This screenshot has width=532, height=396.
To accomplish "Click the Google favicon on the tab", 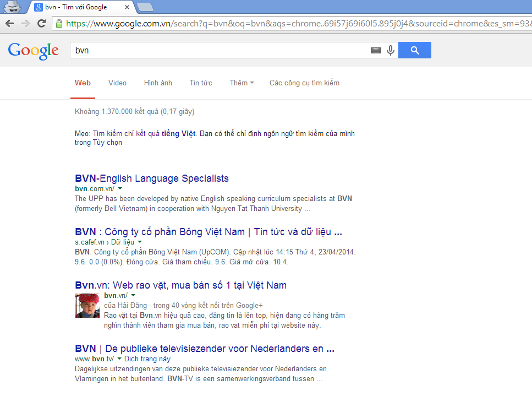I will click(39, 7).
